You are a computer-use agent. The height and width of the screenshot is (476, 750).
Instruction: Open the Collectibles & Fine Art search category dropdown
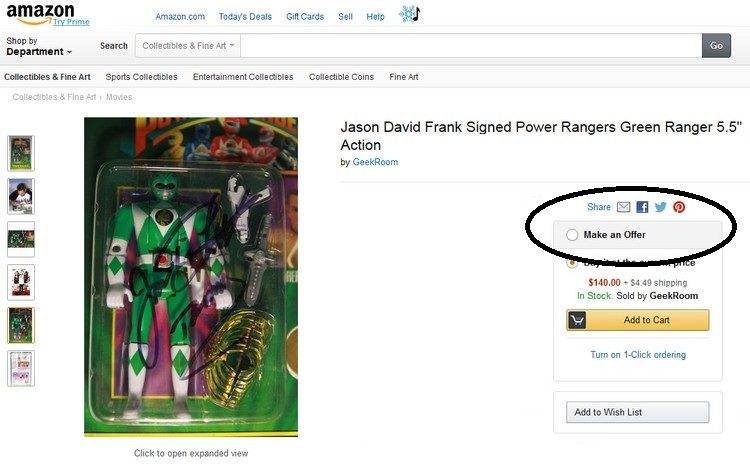pyautogui.click(x=188, y=46)
